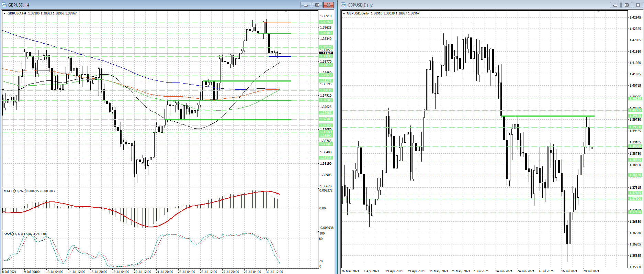The image size is (644, 274).
Task: Select the blue horizontal line on the H4 chart
Action: 280,56
